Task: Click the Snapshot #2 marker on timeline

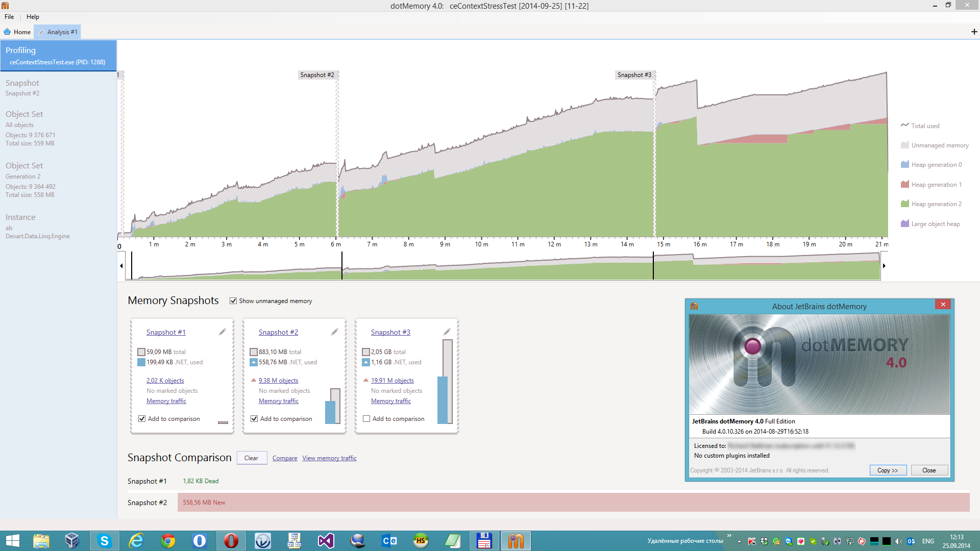Action: (x=317, y=75)
